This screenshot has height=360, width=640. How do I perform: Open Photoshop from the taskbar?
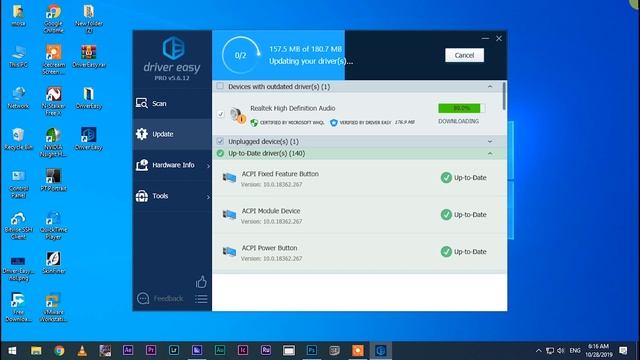[311, 351]
